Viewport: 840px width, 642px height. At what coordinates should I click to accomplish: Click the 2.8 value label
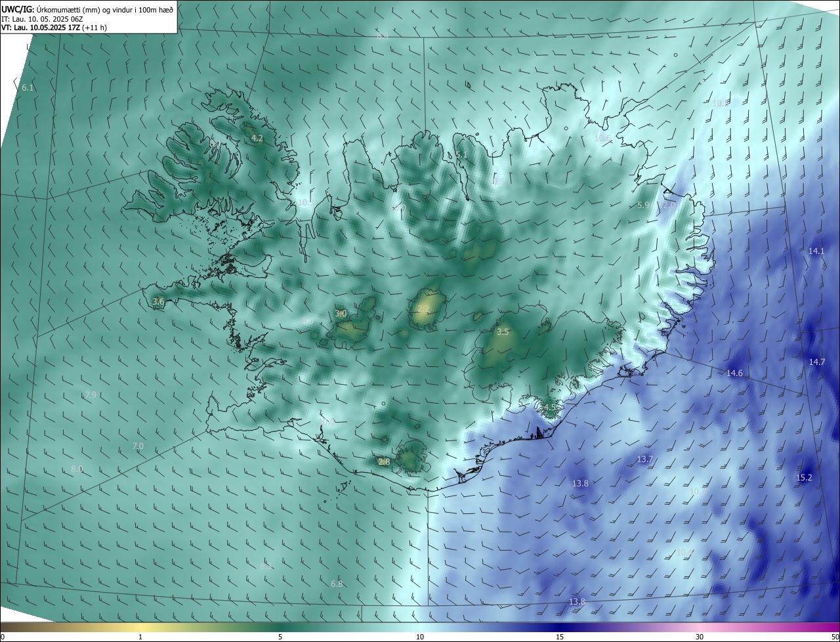coord(384,461)
